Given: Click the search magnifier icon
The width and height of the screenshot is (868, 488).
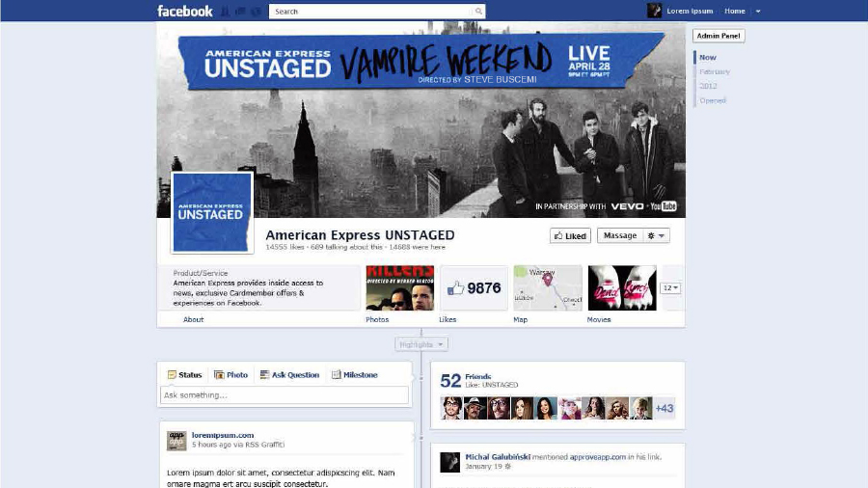Looking at the screenshot, I should (x=478, y=11).
